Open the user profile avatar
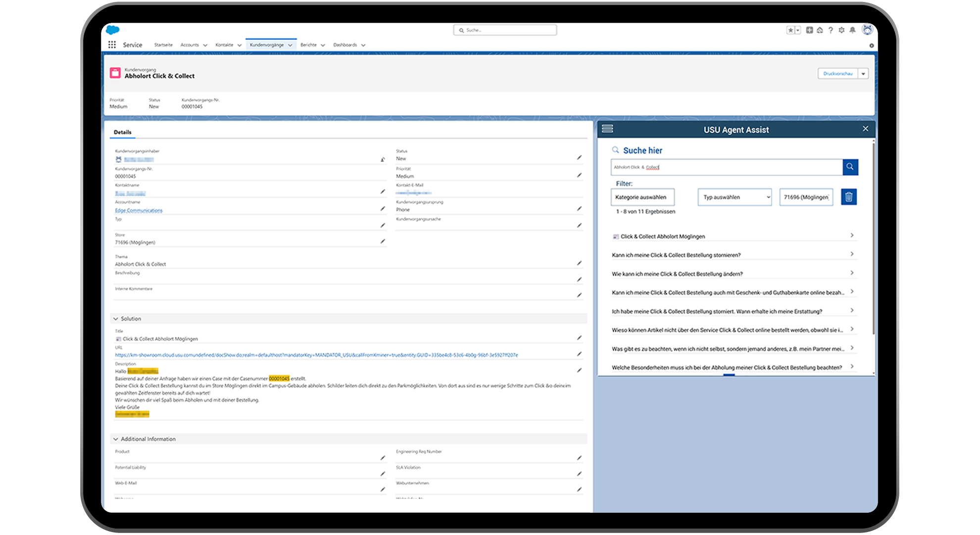The image size is (980, 535). [867, 30]
